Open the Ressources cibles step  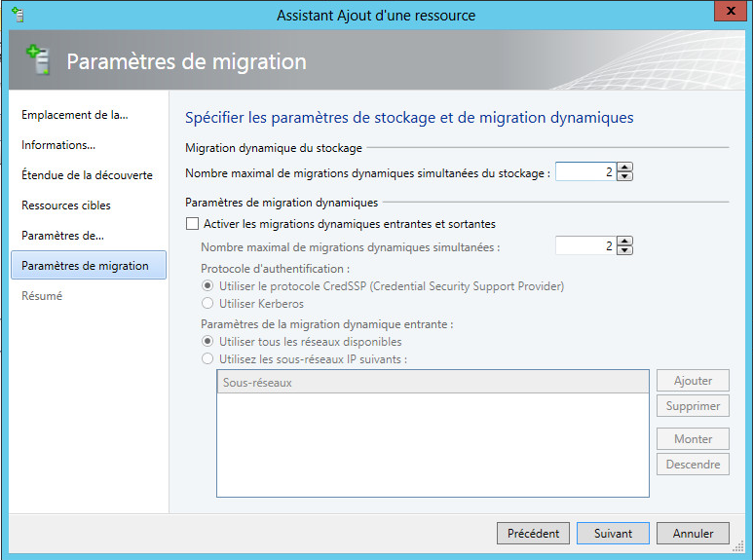[66, 205]
